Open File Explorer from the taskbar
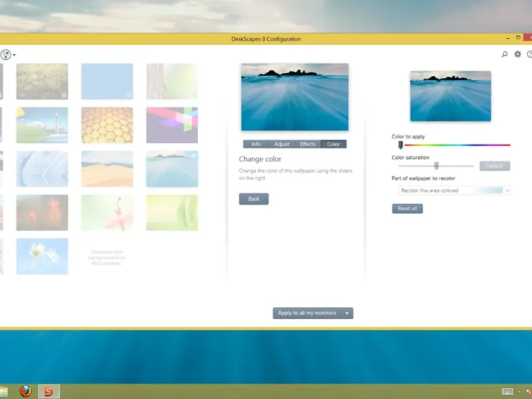532x399 pixels. tap(3, 392)
